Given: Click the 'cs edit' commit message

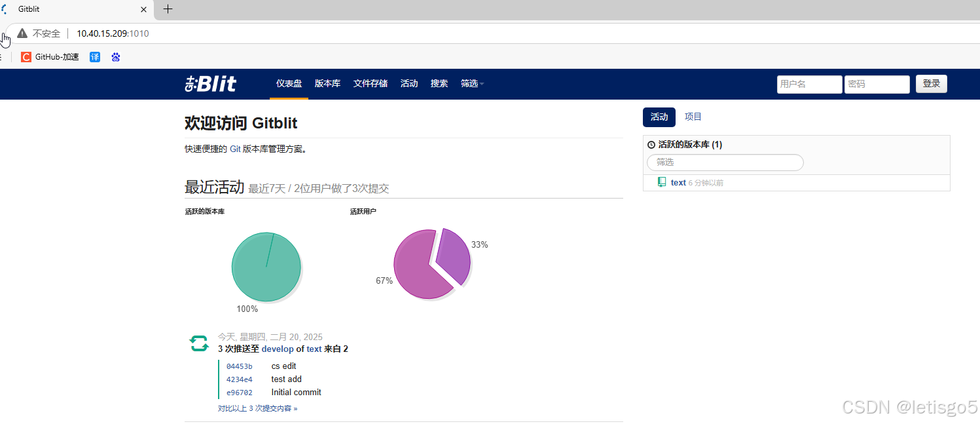Looking at the screenshot, I should coord(284,366).
